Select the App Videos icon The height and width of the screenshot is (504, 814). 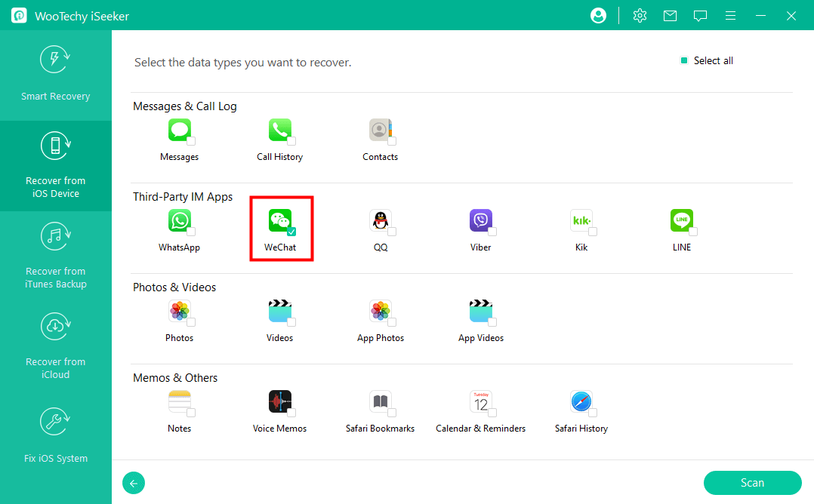481,311
